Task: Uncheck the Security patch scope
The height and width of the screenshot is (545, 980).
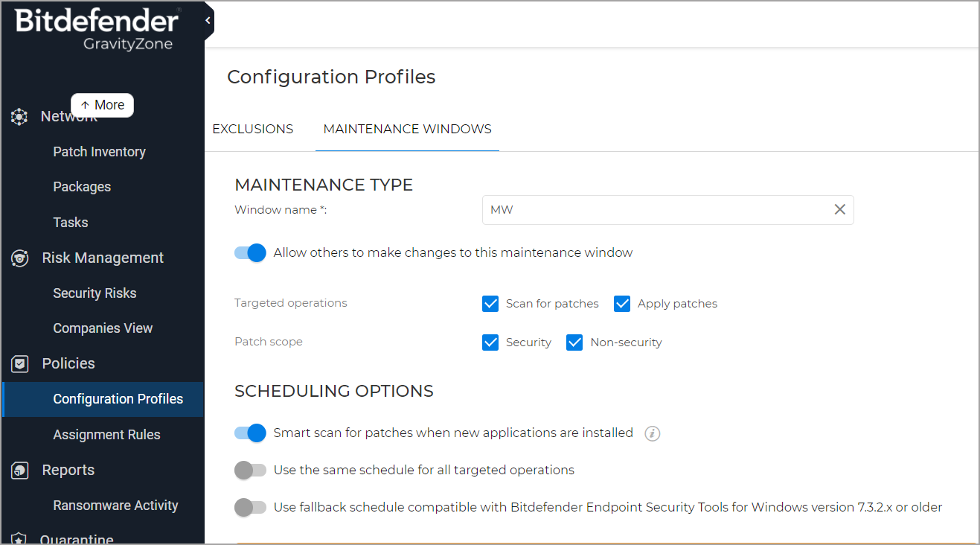Action: point(490,342)
